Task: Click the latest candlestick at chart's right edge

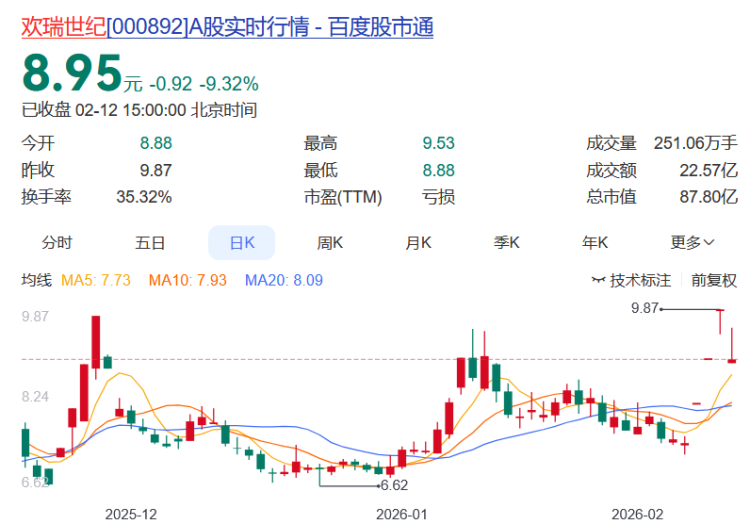Action: coord(732,345)
